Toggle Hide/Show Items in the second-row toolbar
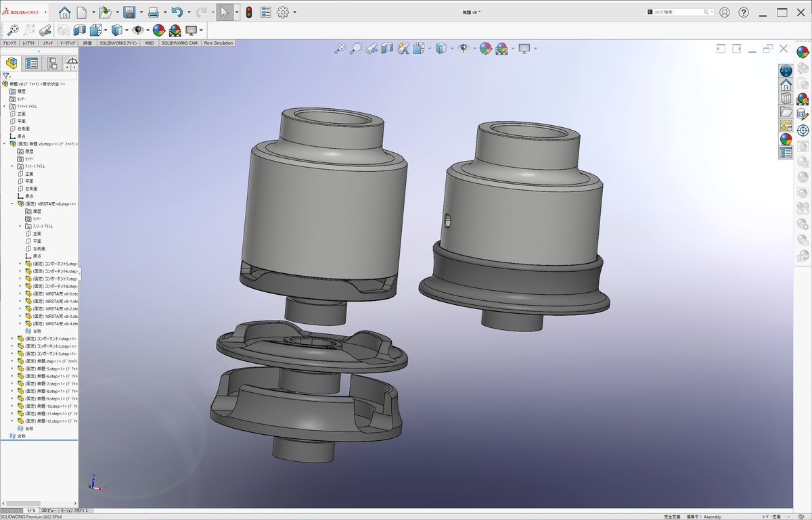This screenshot has width=812, height=520. (137, 30)
